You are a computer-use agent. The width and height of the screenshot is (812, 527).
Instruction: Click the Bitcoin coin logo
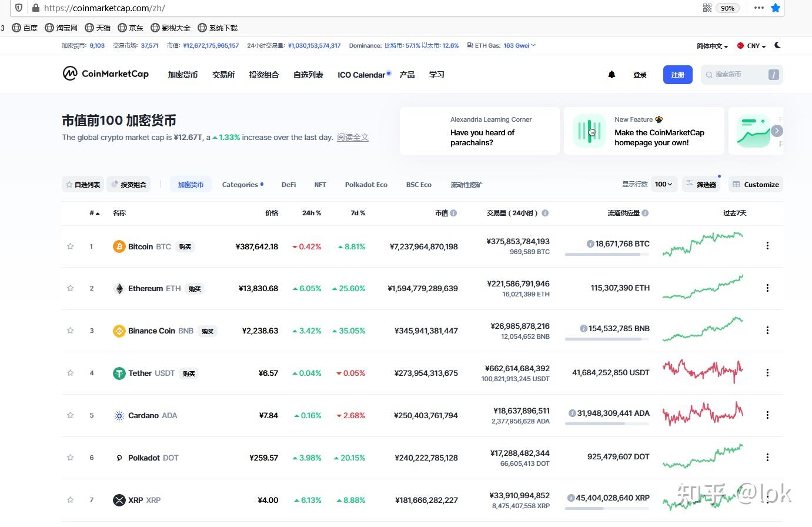[x=119, y=246]
